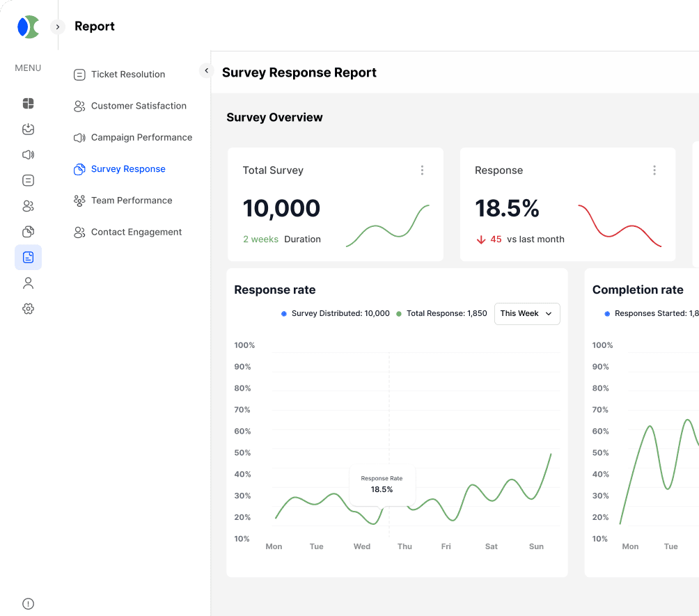This screenshot has height=616, width=699.
Task: Collapse the report submenu panel arrow
Action: [206, 70]
